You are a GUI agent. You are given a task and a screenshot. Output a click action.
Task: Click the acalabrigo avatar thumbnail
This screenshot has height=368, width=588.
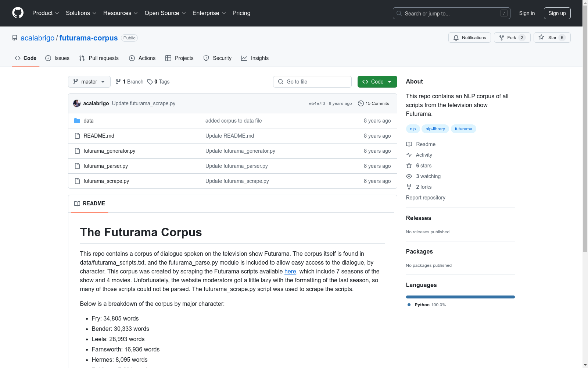[x=77, y=103]
